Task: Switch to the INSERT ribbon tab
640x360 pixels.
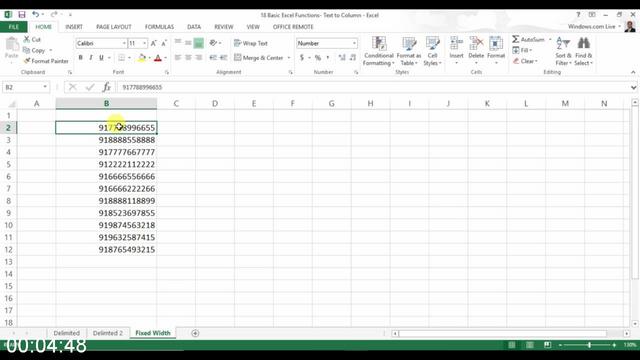Action: point(74,27)
